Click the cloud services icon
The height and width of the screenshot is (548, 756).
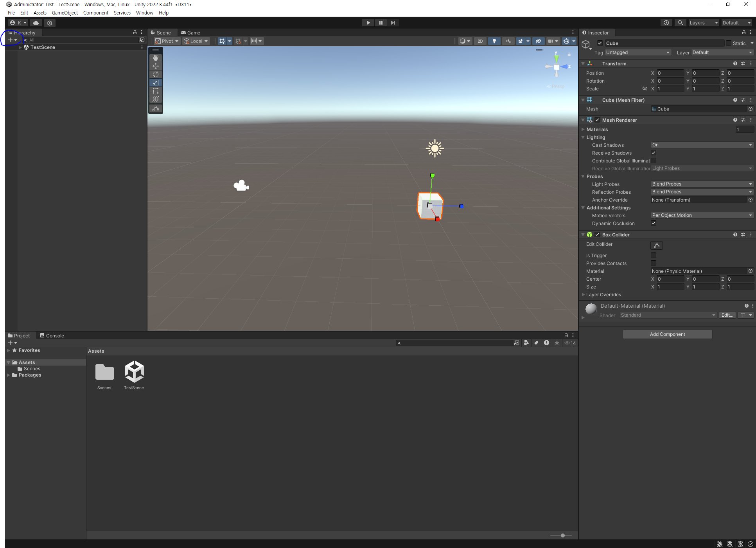pyautogui.click(x=36, y=23)
